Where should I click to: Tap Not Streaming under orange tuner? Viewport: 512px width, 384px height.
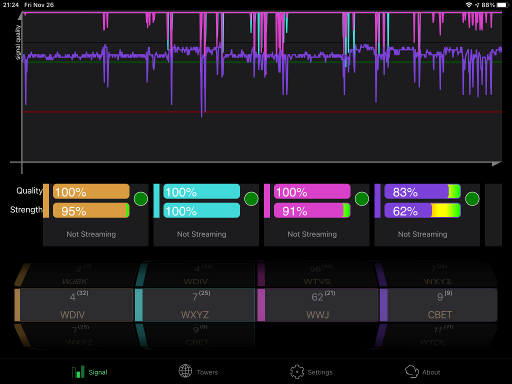(x=91, y=234)
